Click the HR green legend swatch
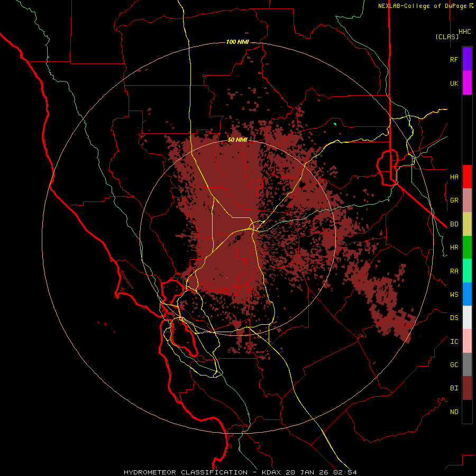The image size is (476, 476). (x=467, y=248)
